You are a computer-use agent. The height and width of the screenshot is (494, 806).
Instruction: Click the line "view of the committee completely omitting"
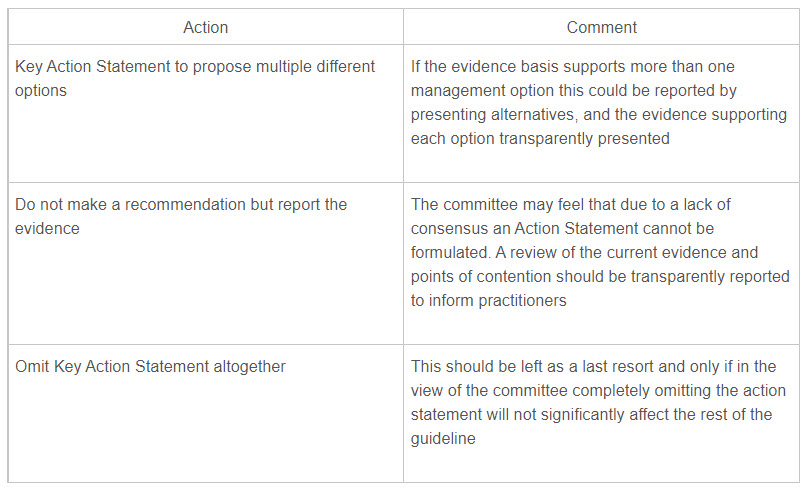coord(598,391)
